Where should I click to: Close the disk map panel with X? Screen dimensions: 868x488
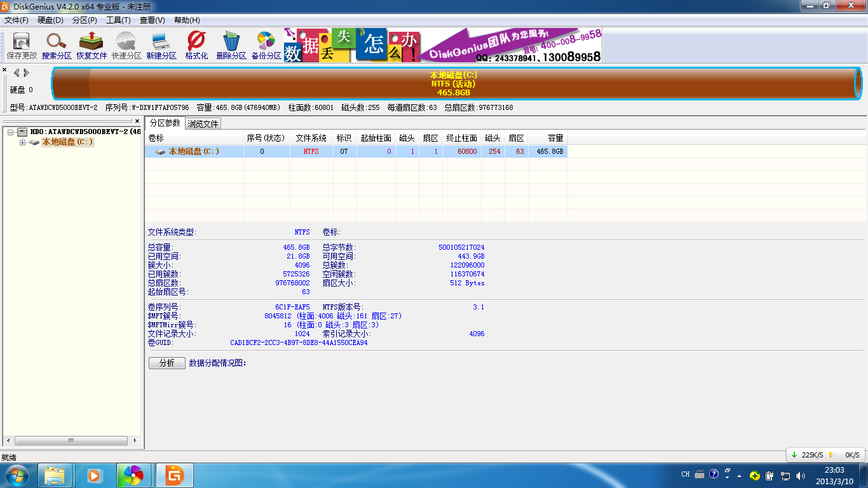tap(4, 70)
